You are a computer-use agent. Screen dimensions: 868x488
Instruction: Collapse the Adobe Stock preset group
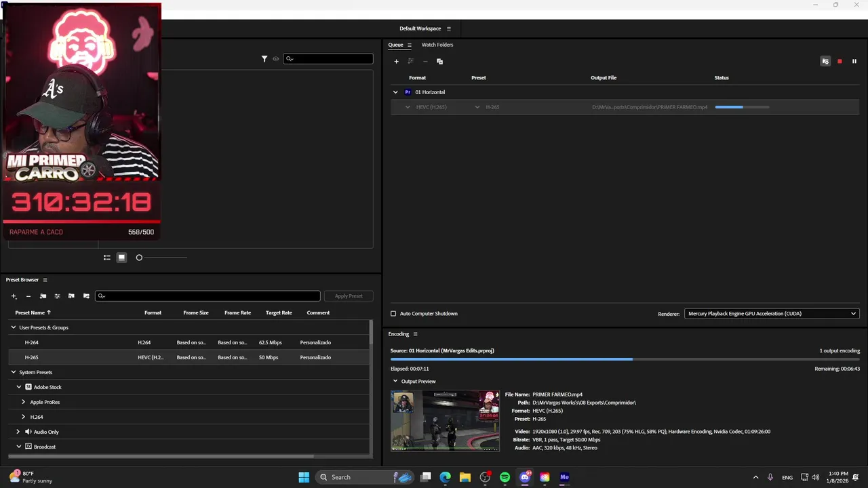(19, 387)
